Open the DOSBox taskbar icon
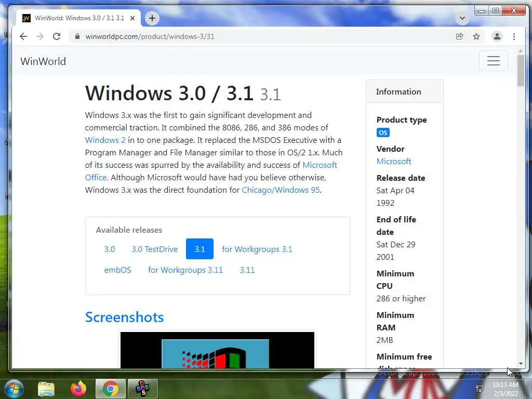The image size is (532, 399). (142, 389)
